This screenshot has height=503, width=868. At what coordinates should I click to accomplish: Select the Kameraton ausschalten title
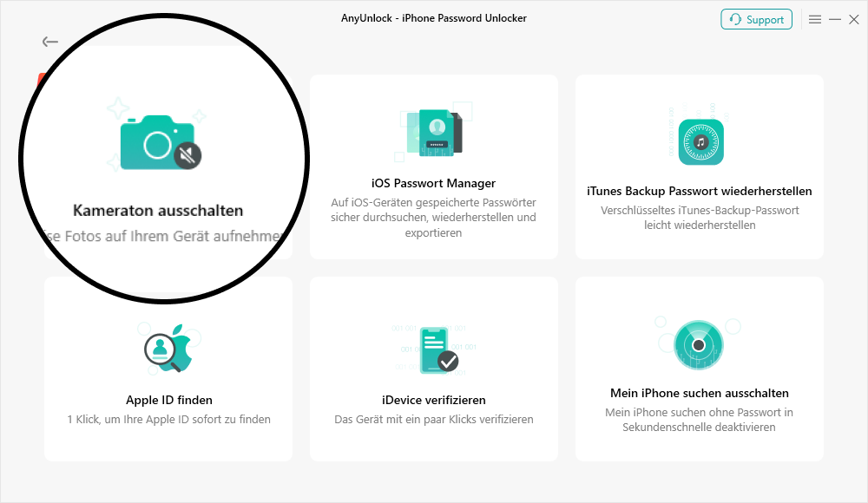[158, 210]
